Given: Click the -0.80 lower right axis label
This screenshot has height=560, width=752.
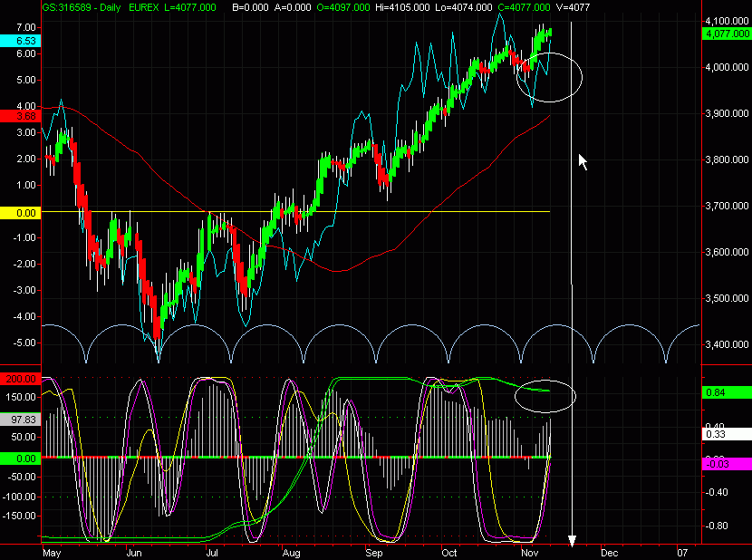Looking at the screenshot, I should [x=717, y=526].
